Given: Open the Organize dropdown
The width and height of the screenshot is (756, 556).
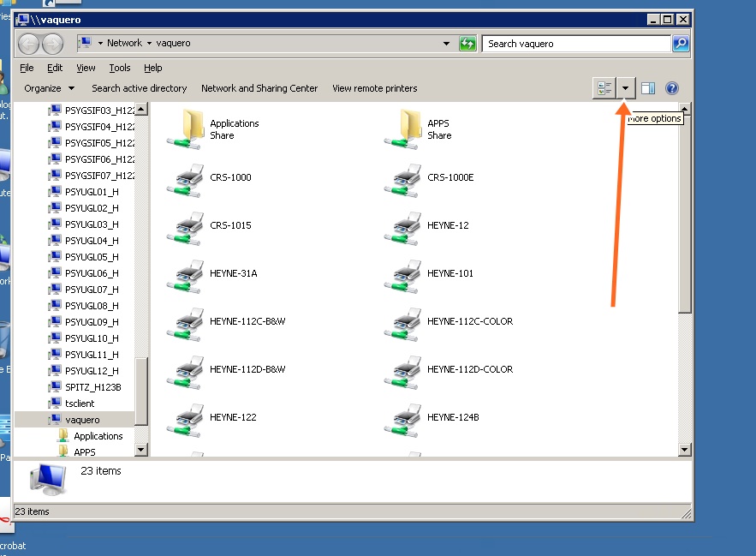Looking at the screenshot, I should coord(48,87).
